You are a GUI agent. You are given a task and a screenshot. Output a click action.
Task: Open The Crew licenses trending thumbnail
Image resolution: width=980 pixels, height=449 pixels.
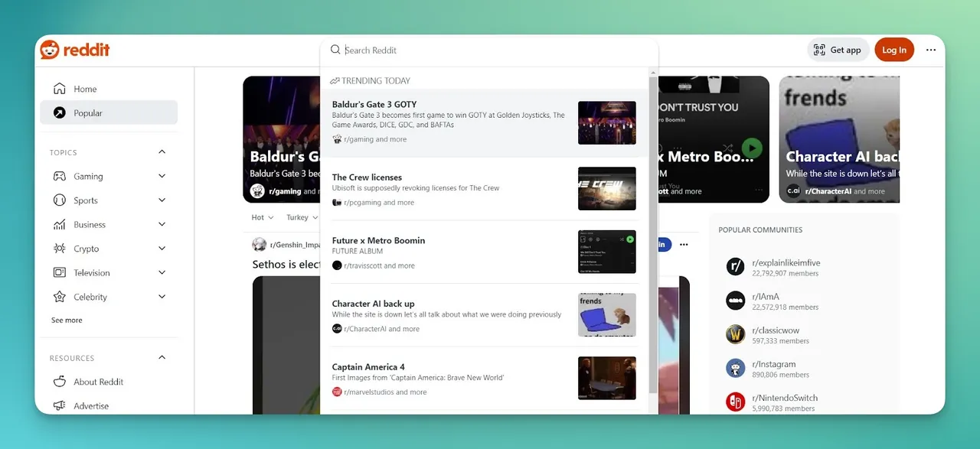(x=607, y=188)
